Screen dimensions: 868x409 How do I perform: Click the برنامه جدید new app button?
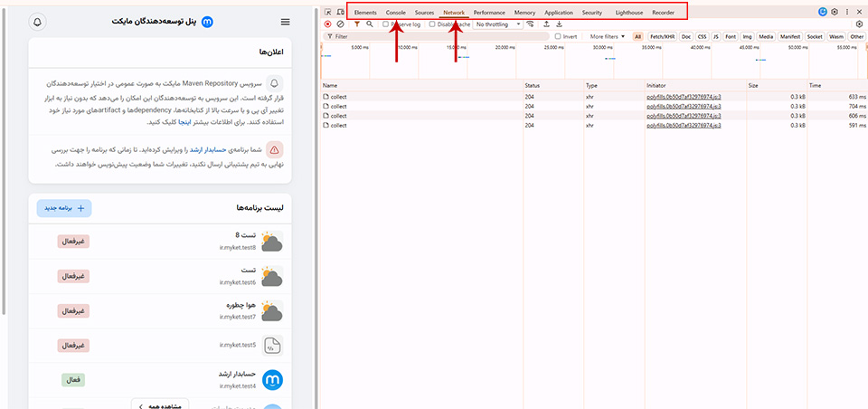(64, 208)
